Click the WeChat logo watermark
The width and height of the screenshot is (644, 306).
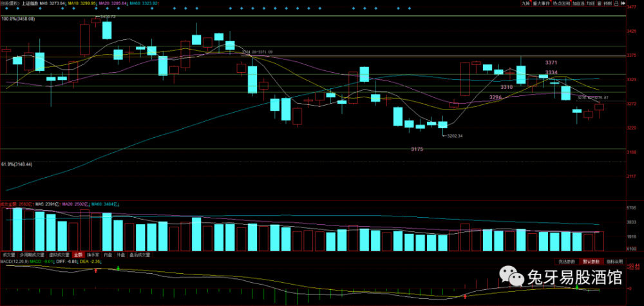tap(511, 277)
